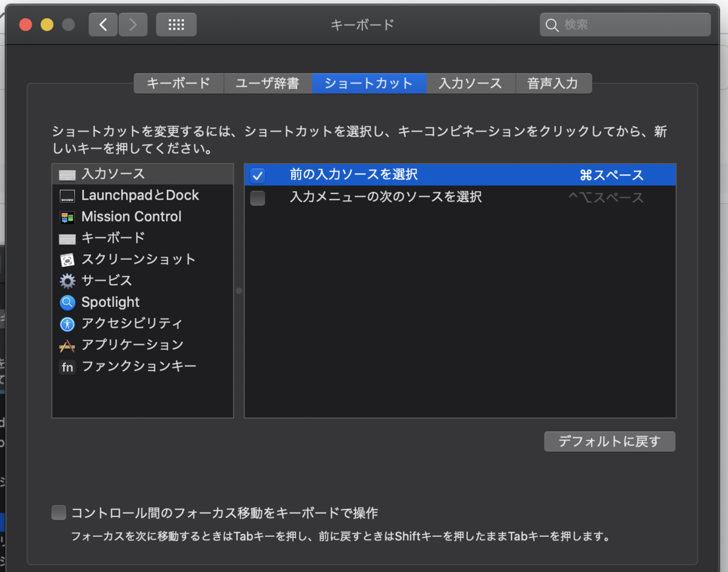The height and width of the screenshot is (572, 728).
Task: Click the Mission Control icon
Action: [67, 217]
